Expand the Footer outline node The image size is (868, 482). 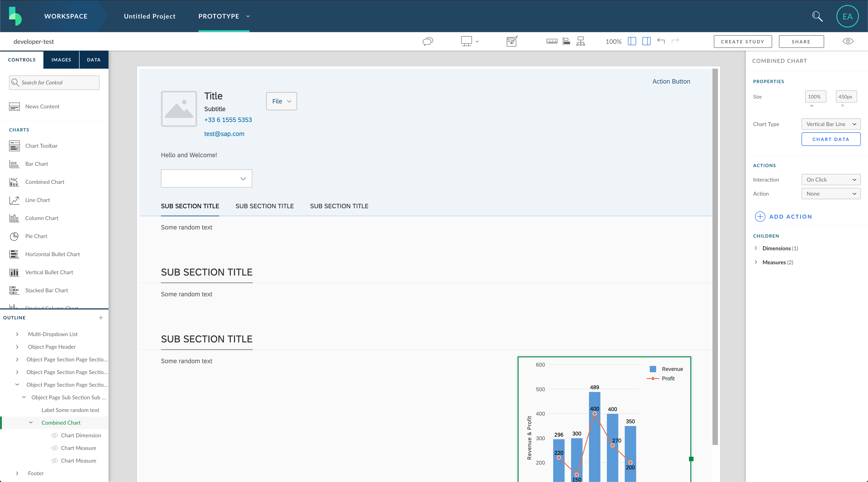tap(17, 474)
